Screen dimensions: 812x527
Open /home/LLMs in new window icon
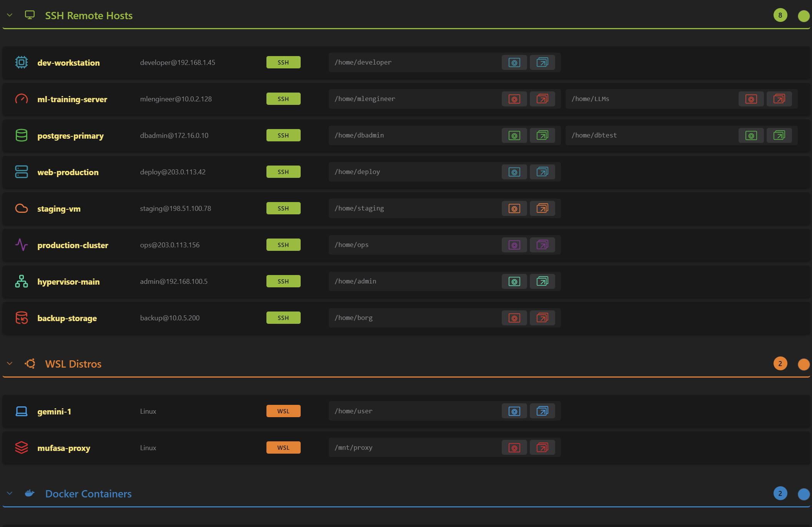click(x=779, y=99)
